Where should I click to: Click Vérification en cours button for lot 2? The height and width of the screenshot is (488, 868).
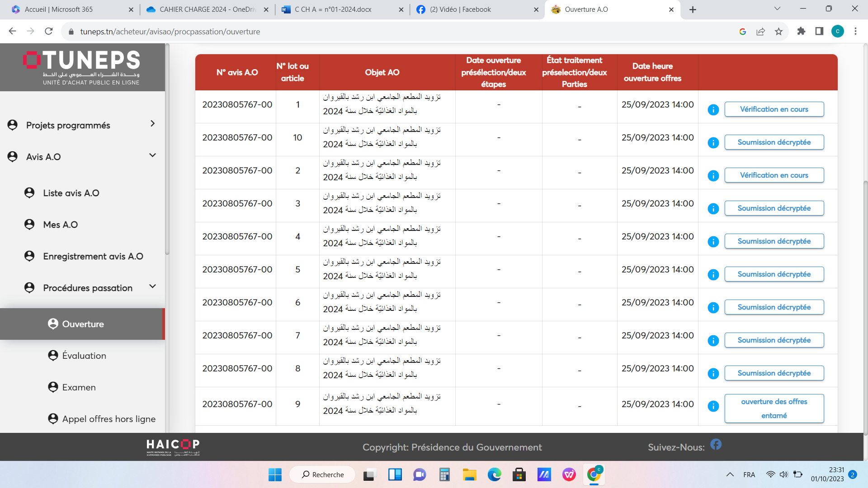coord(774,175)
